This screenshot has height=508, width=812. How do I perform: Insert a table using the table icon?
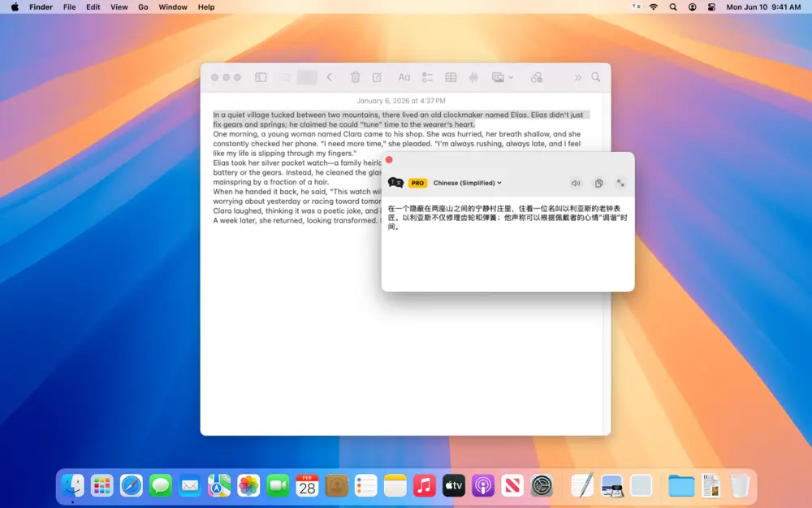451,76
